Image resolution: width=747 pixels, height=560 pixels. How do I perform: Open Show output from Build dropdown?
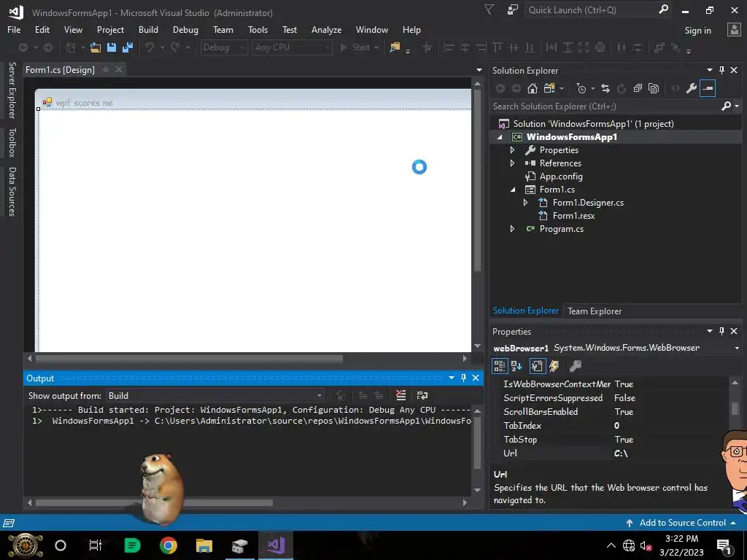[x=215, y=396]
